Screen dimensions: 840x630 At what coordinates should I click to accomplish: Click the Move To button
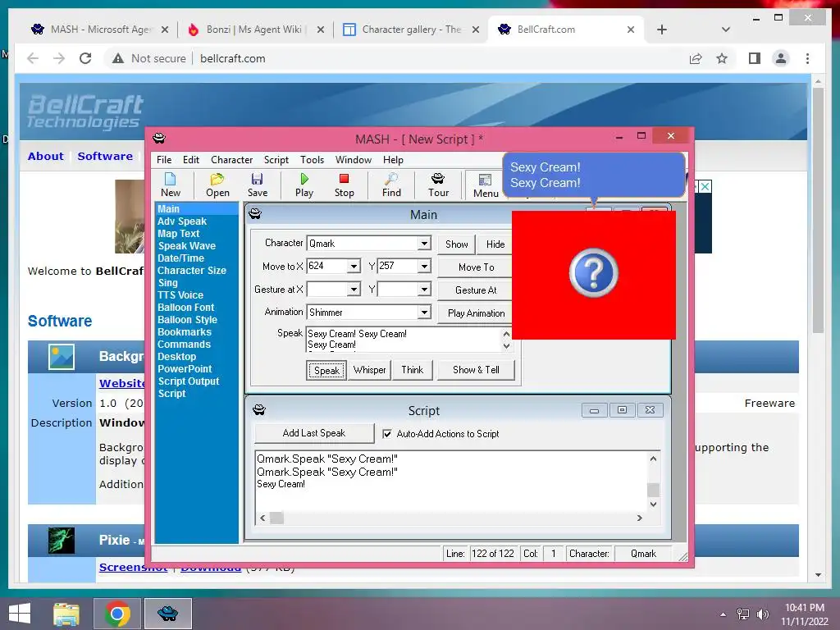point(476,267)
